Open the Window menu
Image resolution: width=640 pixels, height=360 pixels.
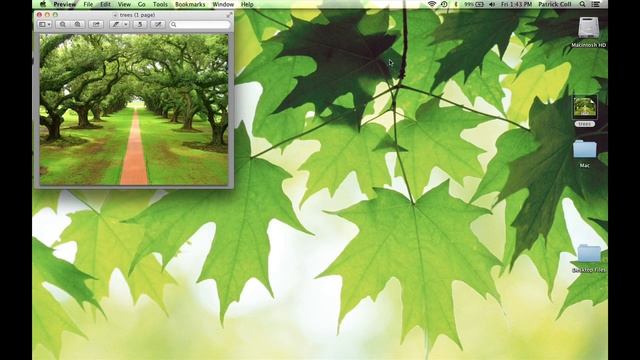pyautogui.click(x=223, y=4)
